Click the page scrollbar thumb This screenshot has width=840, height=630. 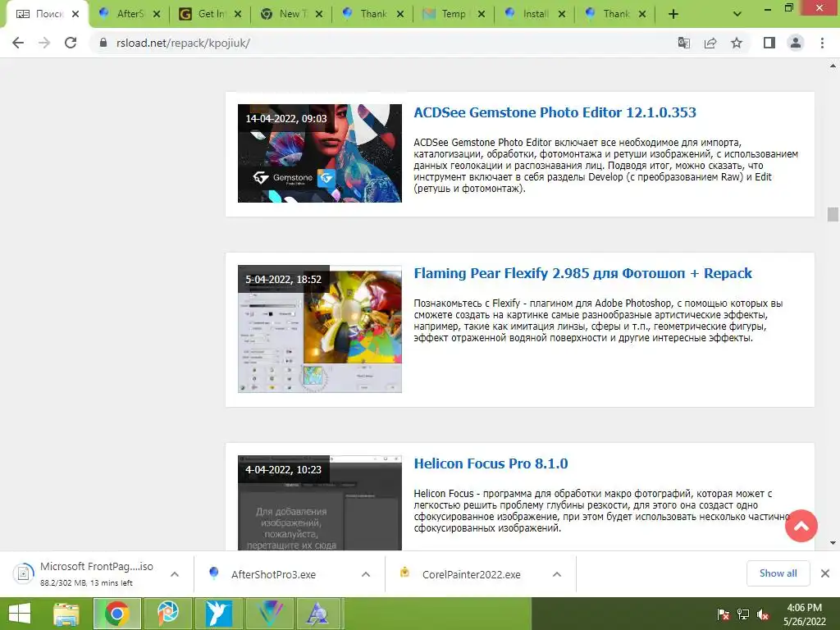(x=833, y=214)
